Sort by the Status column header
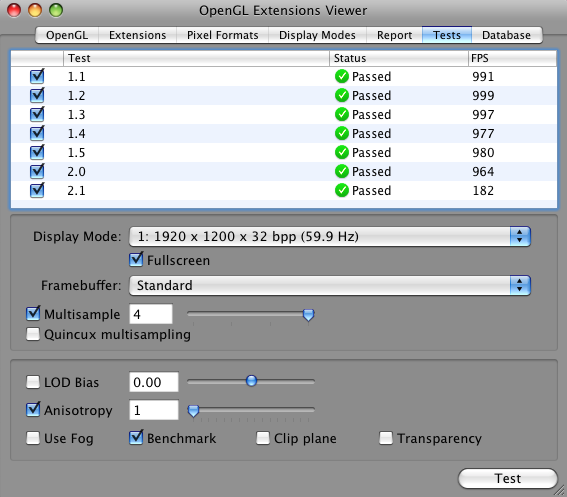567x497 pixels. pyautogui.click(x=399, y=58)
